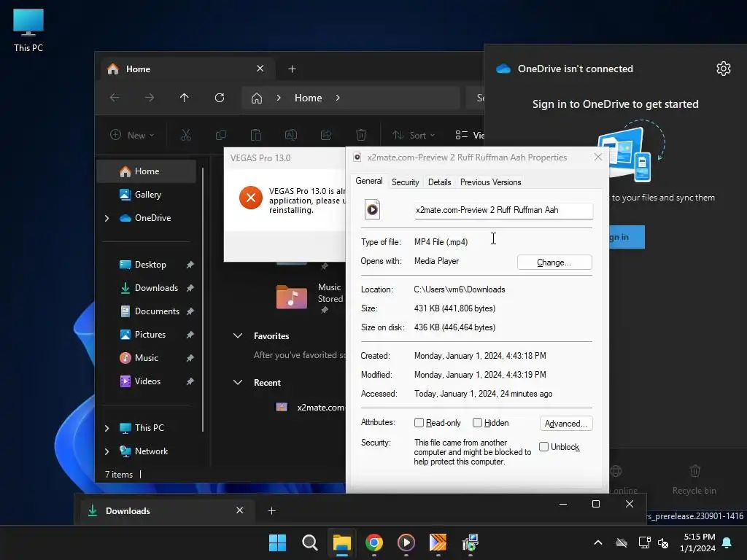The width and height of the screenshot is (747, 560).
Task: Open Videos in navigation pane
Action: [147, 381]
